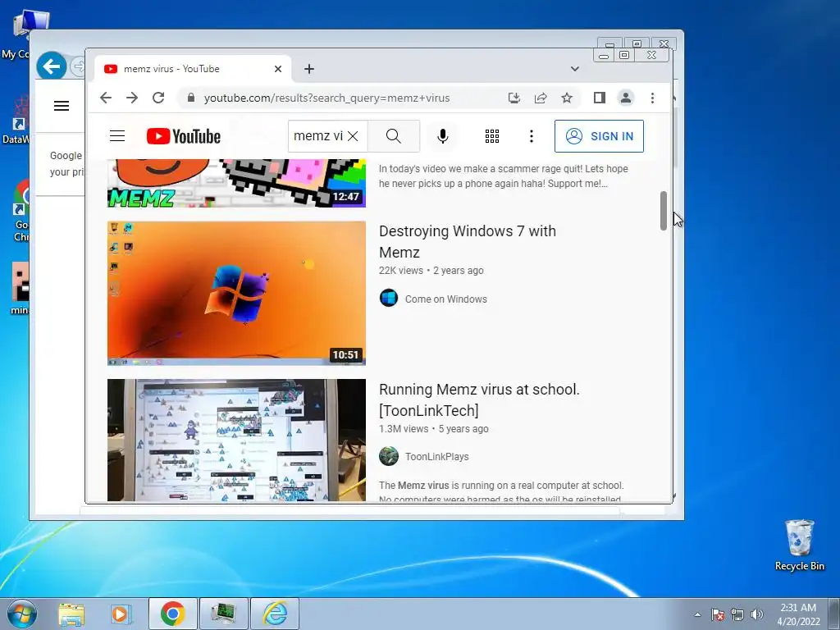Switch to Chrome on the taskbar
Screen dimensions: 840x630
172,614
